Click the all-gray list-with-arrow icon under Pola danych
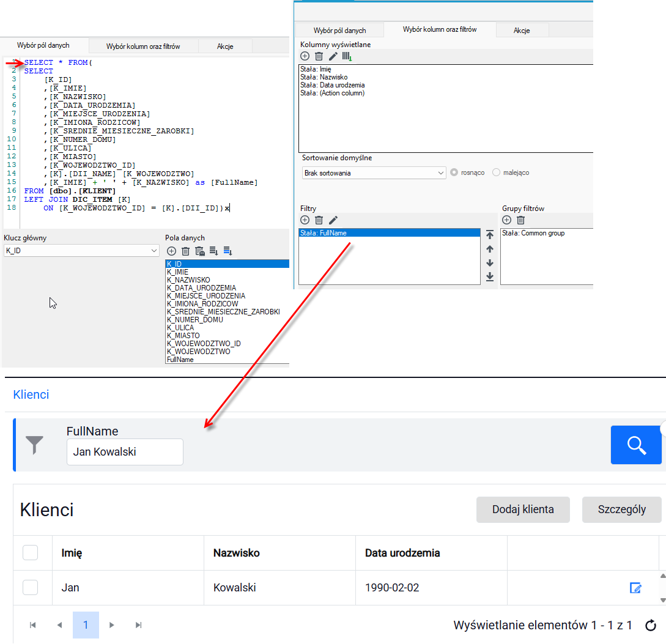The image size is (666, 644). (x=213, y=251)
